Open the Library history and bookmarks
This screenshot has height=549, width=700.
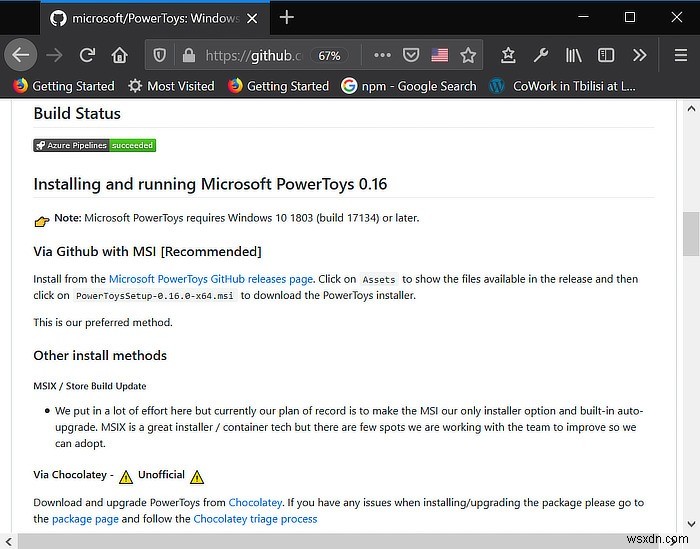coord(573,55)
